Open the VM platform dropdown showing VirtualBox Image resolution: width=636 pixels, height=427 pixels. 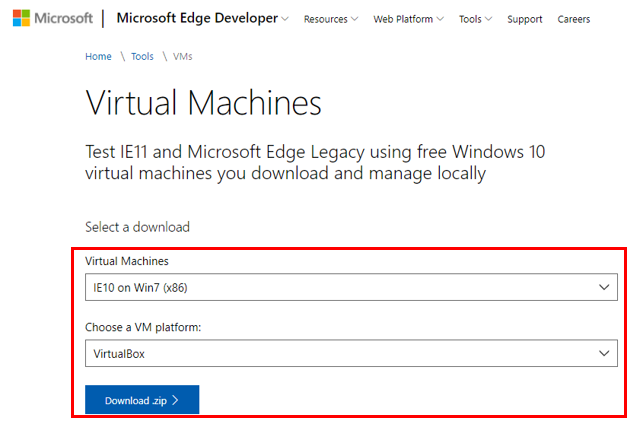click(351, 353)
